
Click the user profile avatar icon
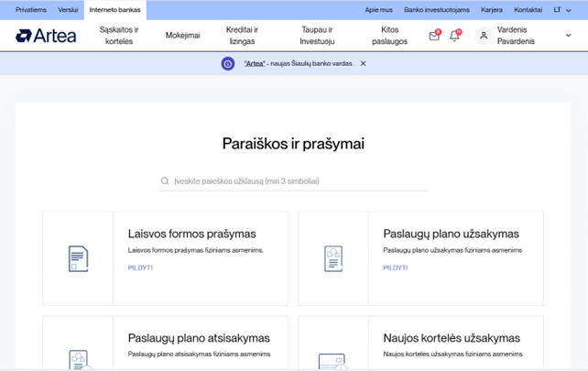coord(484,36)
